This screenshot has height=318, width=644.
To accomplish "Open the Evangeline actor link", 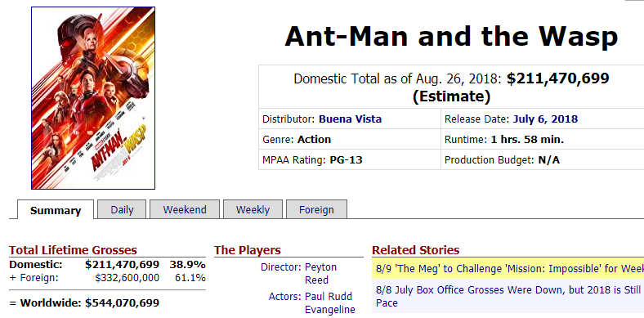I will pyautogui.click(x=330, y=309).
